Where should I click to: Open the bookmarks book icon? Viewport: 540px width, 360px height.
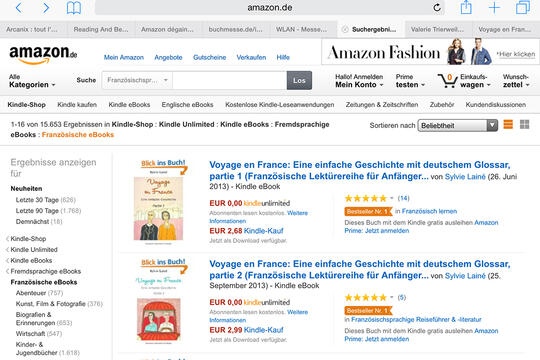coord(74,8)
